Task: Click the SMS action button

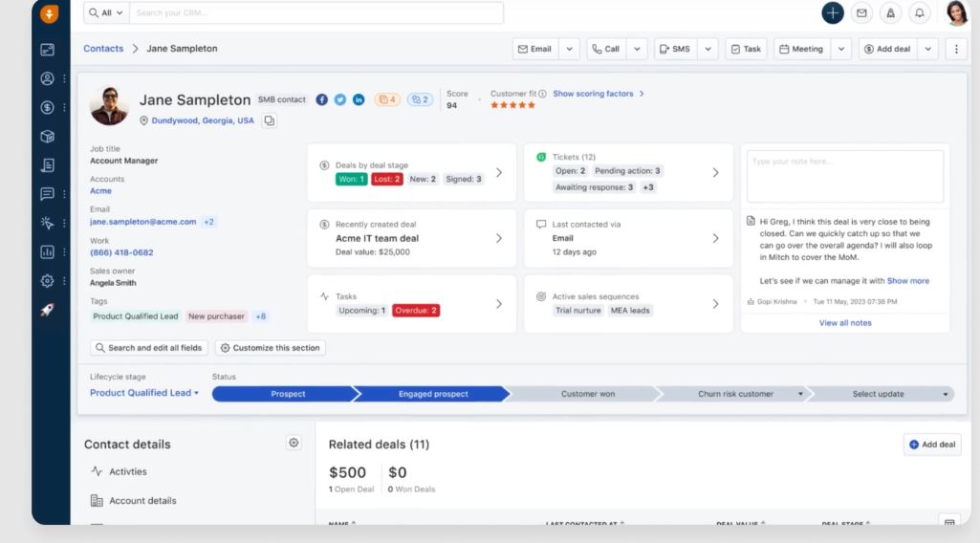Action: pos(676,49)
